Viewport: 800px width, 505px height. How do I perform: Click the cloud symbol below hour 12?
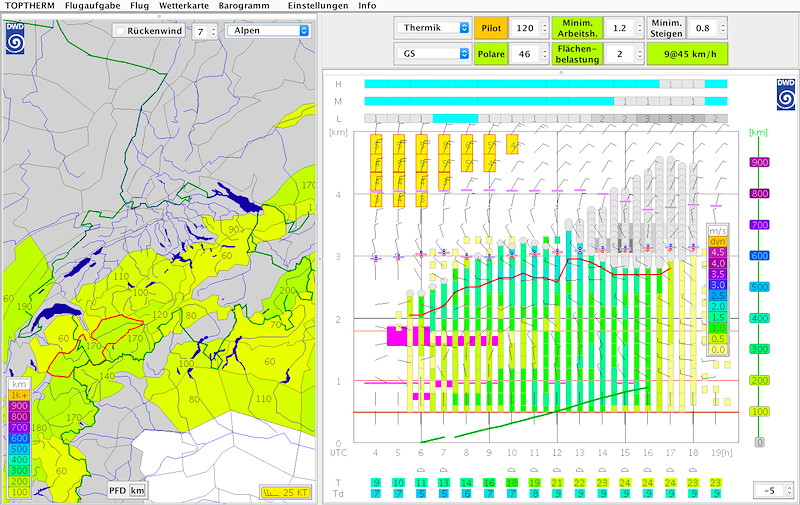[557, 470]
